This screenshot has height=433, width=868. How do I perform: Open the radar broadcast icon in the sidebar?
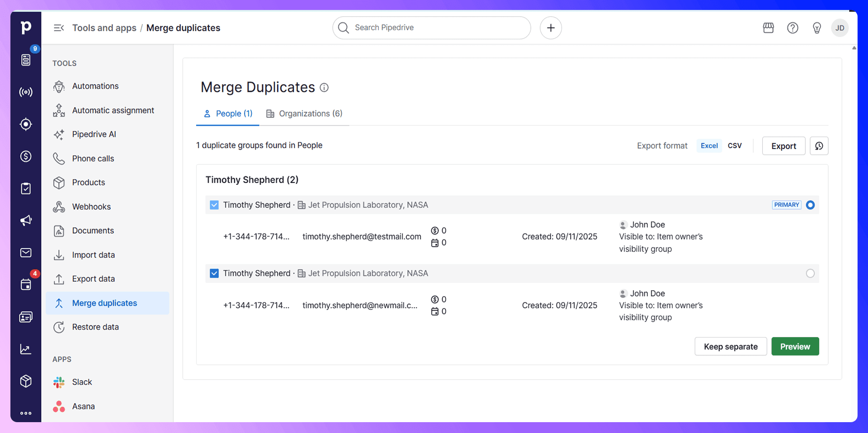(x=26, y=92)
